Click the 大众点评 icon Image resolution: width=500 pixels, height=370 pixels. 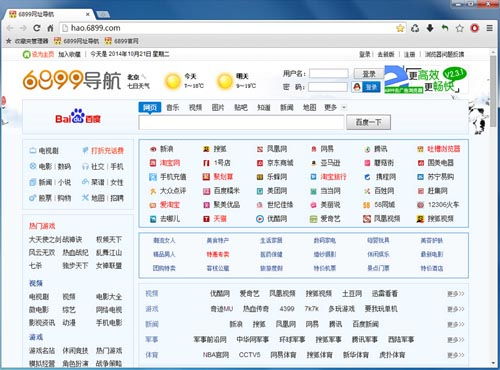(153, 191)
